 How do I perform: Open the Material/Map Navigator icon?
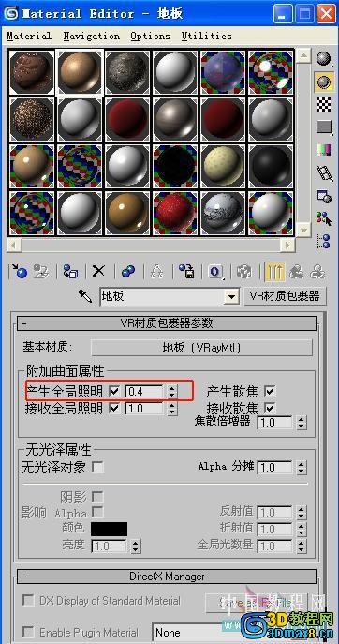(324, 242)
